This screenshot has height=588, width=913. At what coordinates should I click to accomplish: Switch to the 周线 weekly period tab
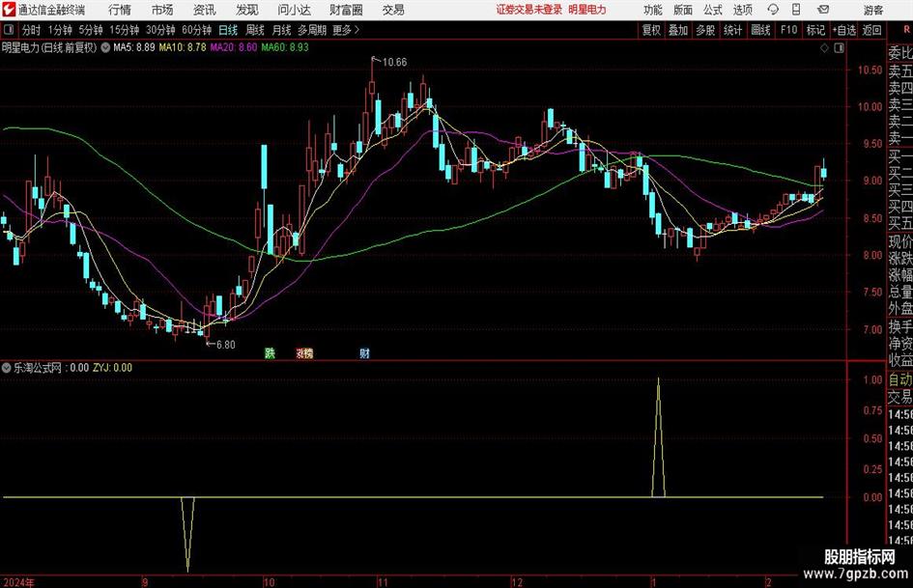coord(255,30)
